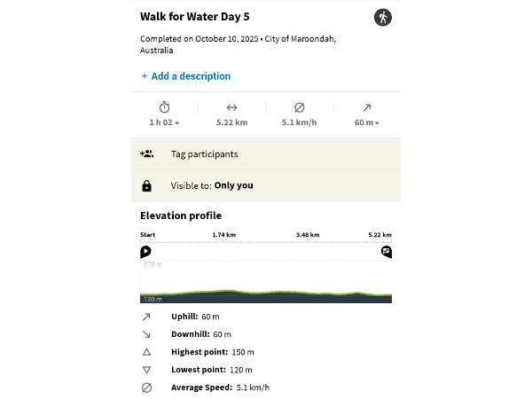Open Tag participants option
The image size is (532, 399).
click(x=204, y=154)
